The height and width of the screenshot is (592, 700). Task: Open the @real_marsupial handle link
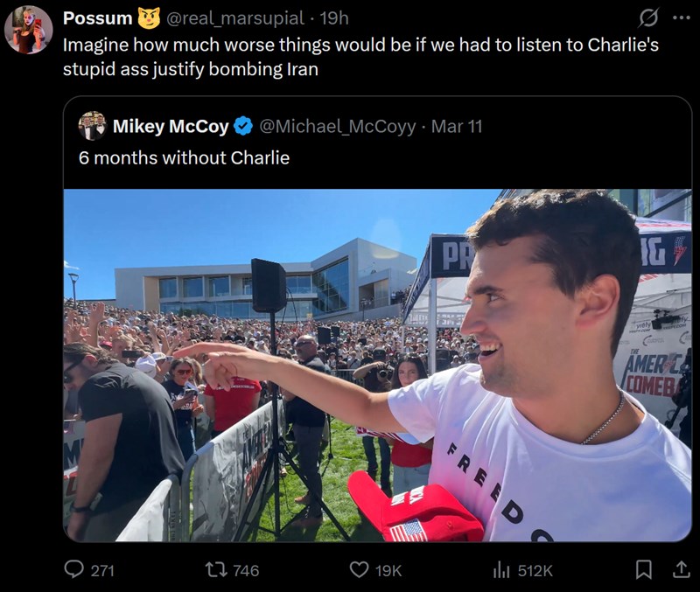click(235, 18)
